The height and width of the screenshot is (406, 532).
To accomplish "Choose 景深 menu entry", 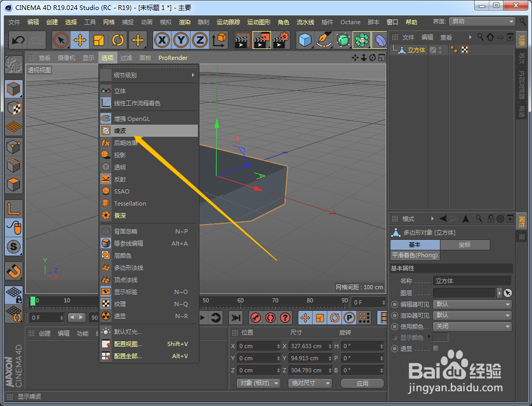I will coord(148,216).
